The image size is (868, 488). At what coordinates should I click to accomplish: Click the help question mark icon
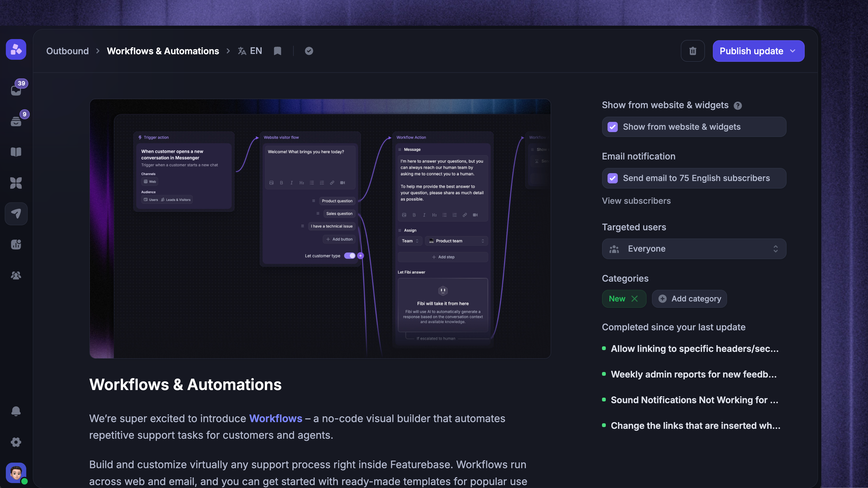[738, 106]
